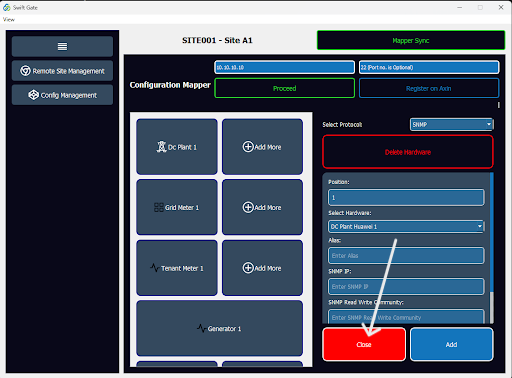Viewport: 512px width, 378px height.
Task: Click the red Delete Hardware button
Action: pyautogui.click(x=408, y=152)
